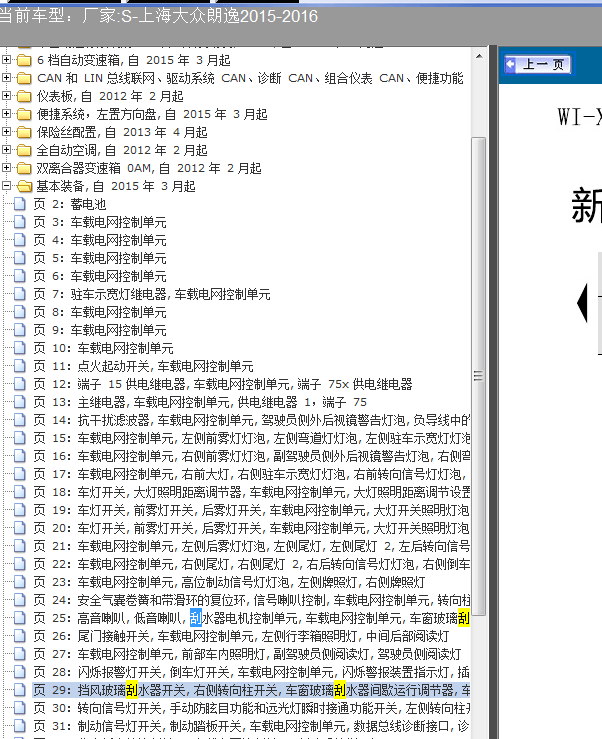The width and height of the screenshot is (602, 739).
Task: Open 页 27: 前部车内照明灯 entry
Action: 247,654
